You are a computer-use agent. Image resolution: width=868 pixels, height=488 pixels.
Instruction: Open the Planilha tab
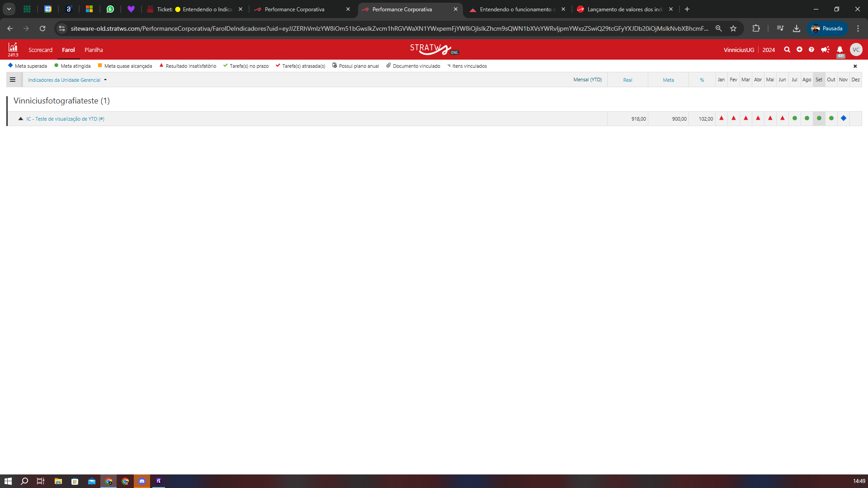tap(94, 50)
